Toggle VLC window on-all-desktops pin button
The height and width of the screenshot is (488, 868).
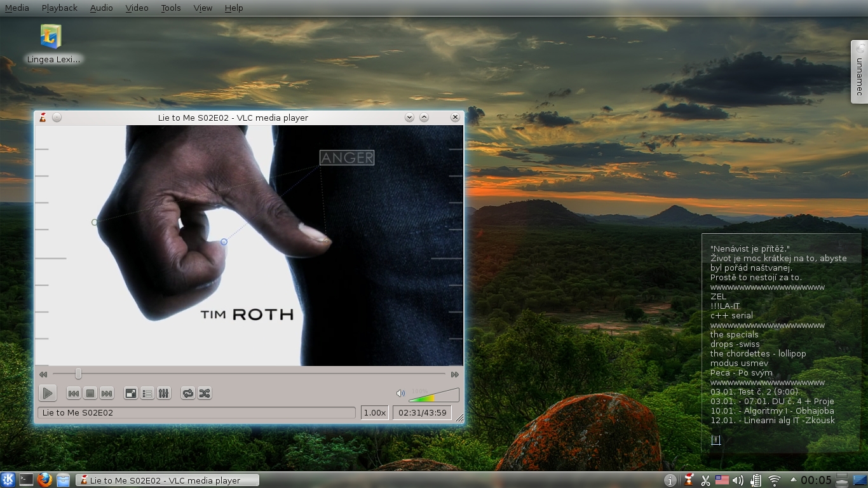coord(57,117)
